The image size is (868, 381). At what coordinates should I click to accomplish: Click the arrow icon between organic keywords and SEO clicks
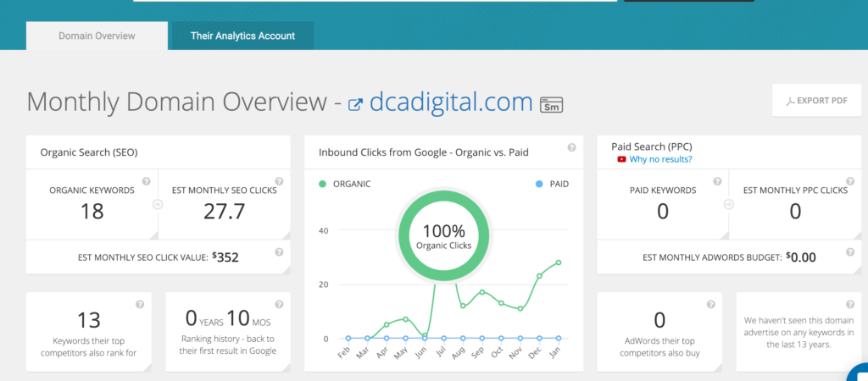[x=159, y=205]
